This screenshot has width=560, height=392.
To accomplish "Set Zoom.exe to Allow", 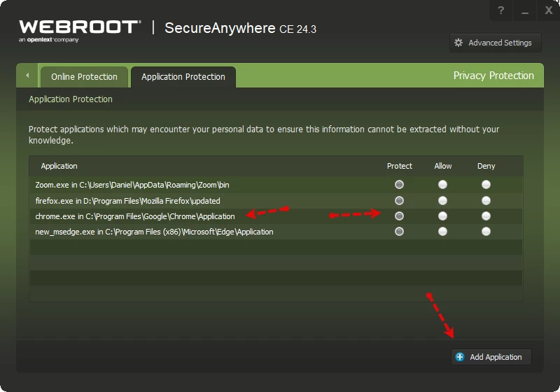I will (x=442, y=185).
